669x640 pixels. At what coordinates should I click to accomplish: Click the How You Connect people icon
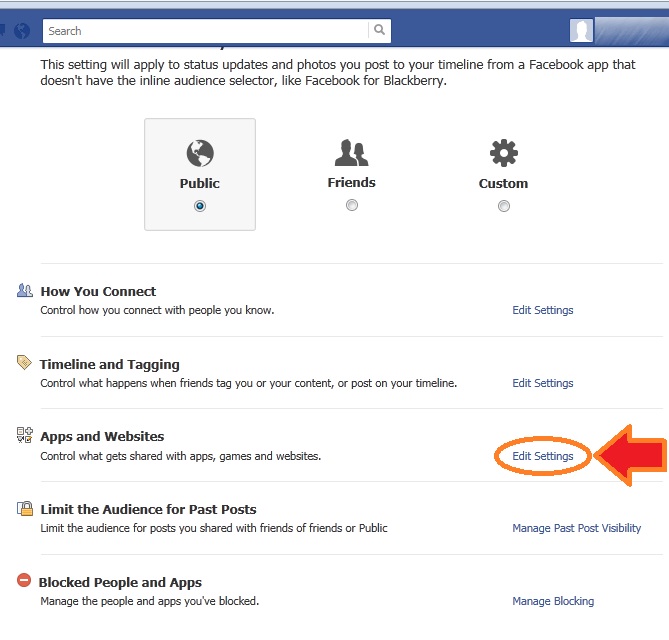click(24, 290)
